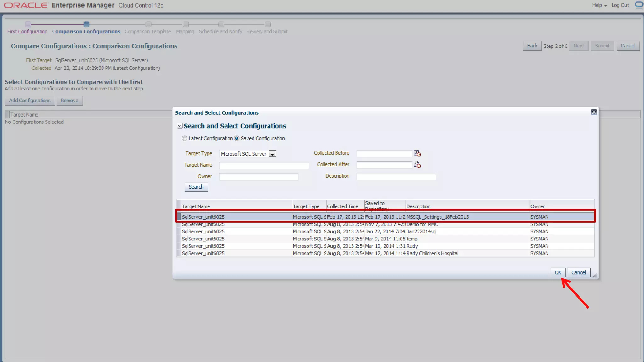This screenshot has height=362, width=644.
Task: Open the Target Type dropdown
Action: [272, 154]
